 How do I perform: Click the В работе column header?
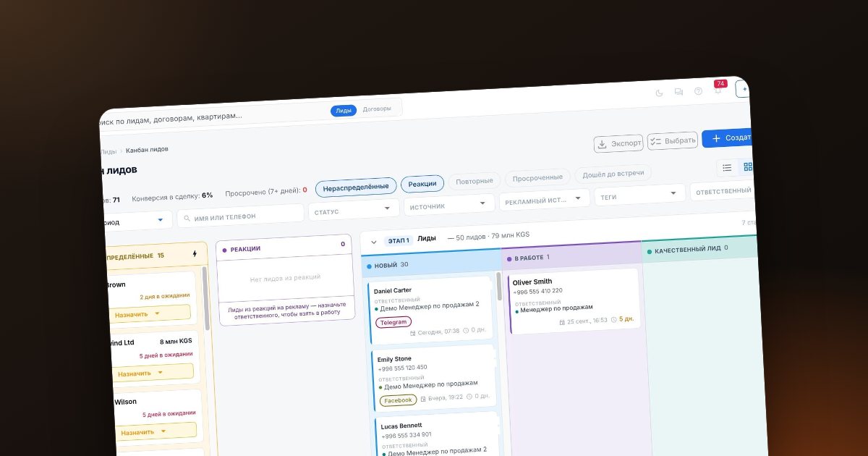click(x=571, y=256)
